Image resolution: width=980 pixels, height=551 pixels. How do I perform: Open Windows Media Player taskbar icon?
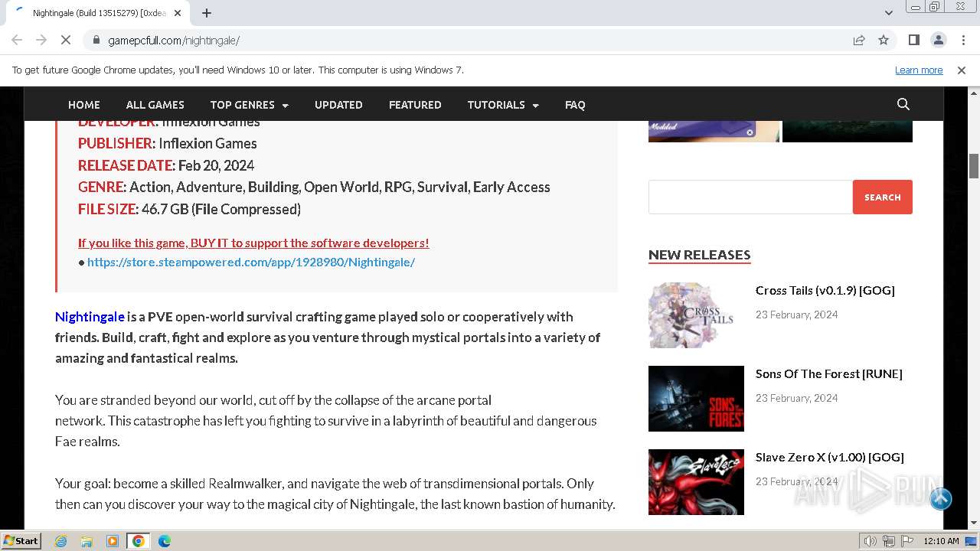[113, 541]
